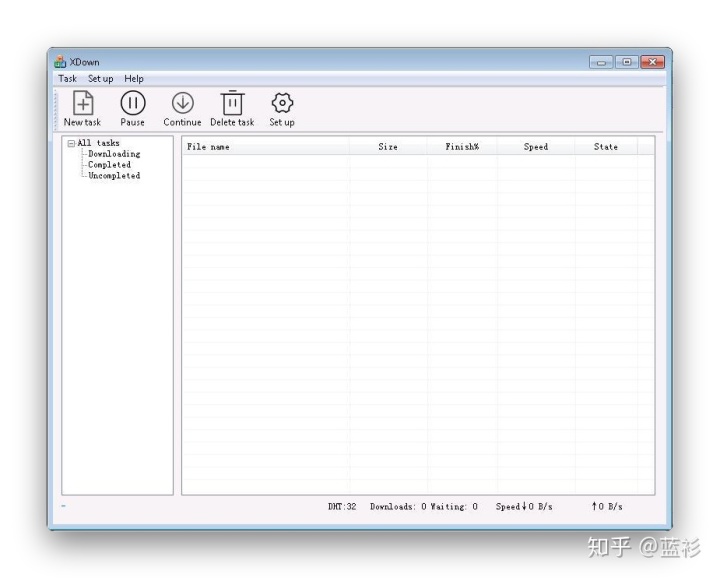Maximize the XDown window

coord(630,62)
